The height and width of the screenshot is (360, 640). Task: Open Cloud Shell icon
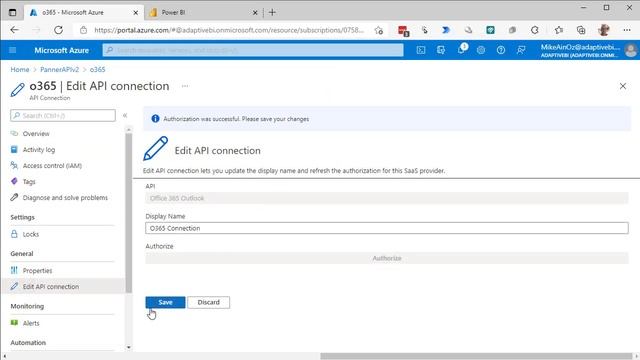421,50
